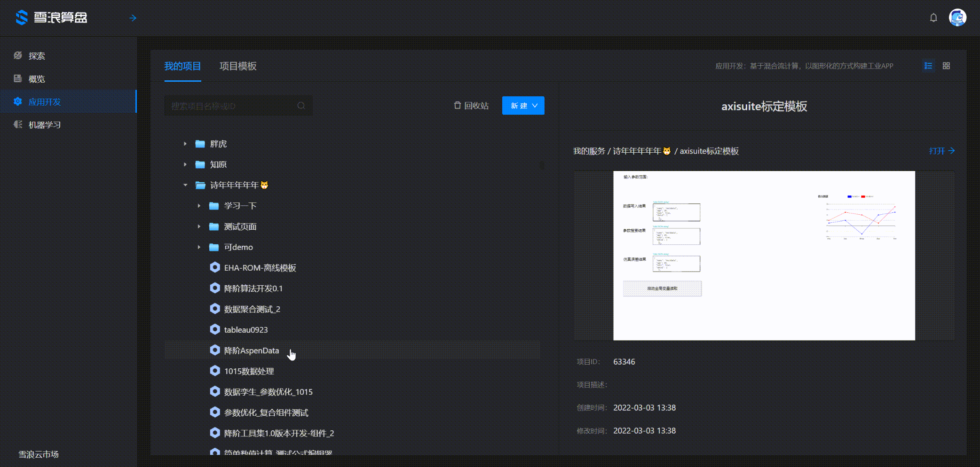The height and width of the screenshot is (467, 980).
Task: Click the search magnifier icon
Action: pyautogui.click(x=301, y=106)
